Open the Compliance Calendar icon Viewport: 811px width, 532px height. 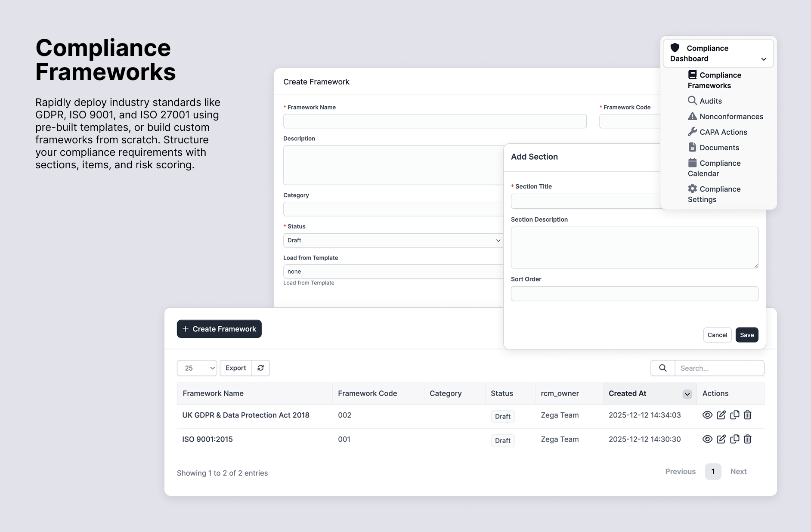click(692, 163)
